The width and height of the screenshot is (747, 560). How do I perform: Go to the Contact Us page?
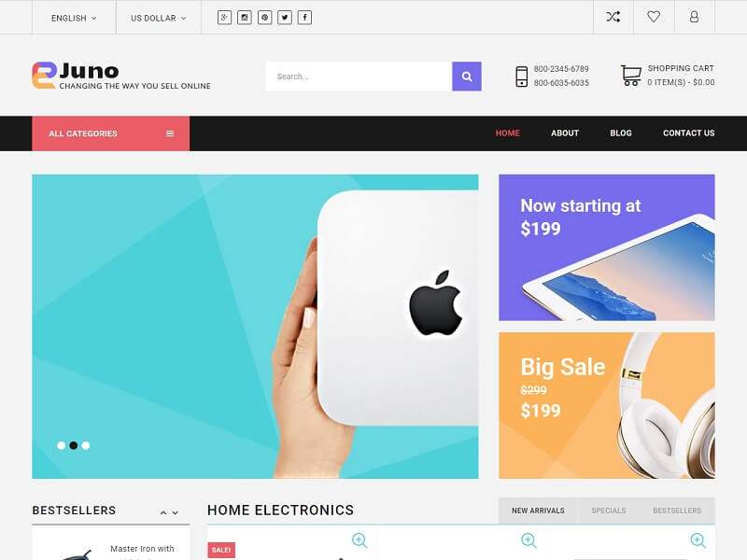[688, 133]
